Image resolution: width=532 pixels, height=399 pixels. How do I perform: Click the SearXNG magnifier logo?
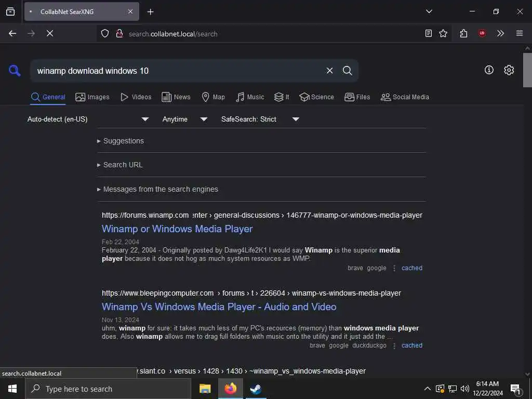(15, 71)
